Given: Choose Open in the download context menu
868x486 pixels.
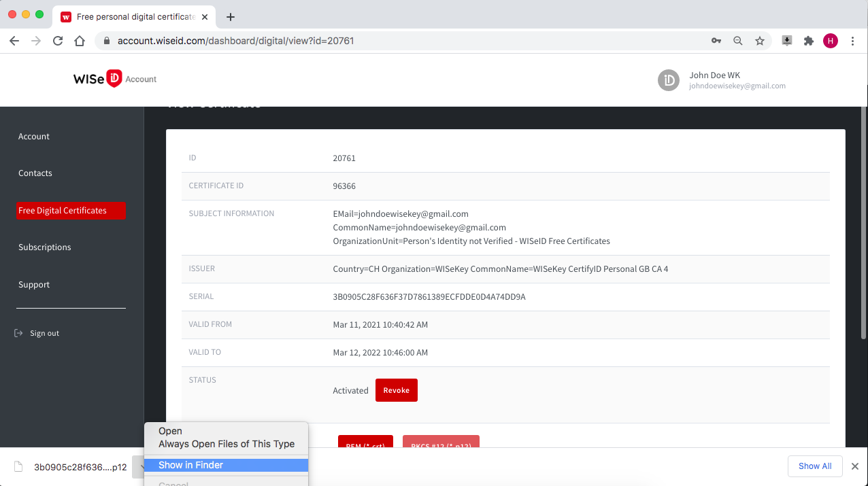Looking at the screenshot, I should tap(226, 431).
